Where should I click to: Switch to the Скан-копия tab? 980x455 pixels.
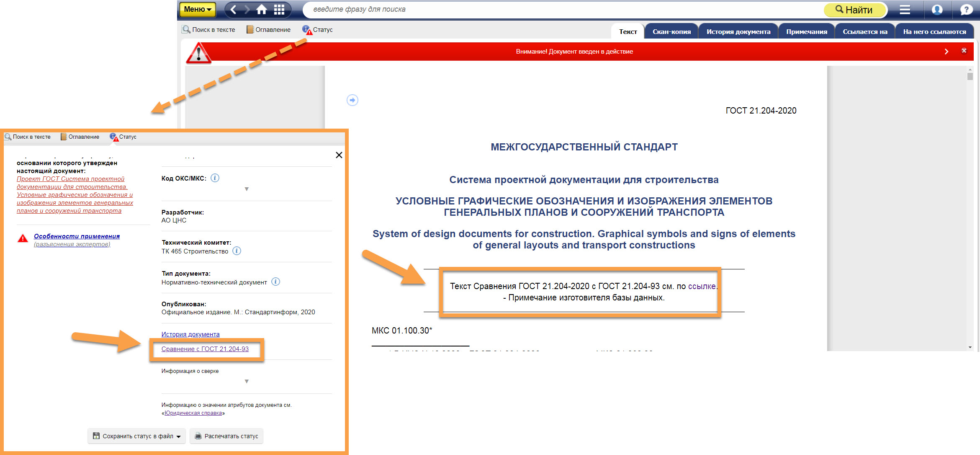[671, 32]
